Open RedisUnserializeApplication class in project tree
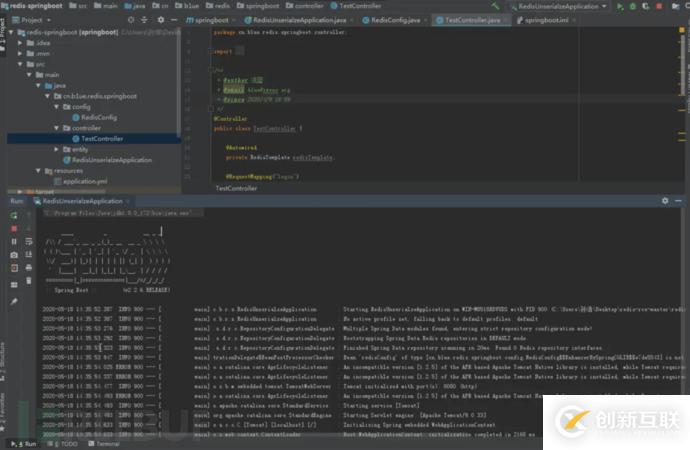This screenshot has width=690, height=450. (x=111, y=160)
